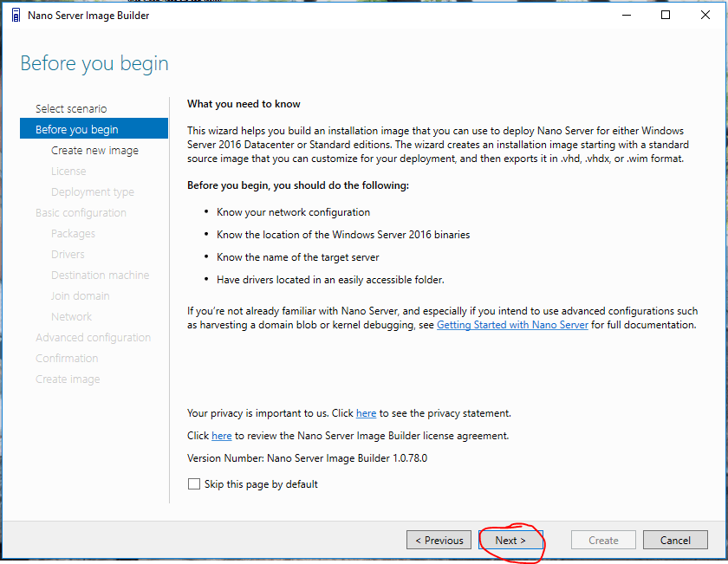Maximize the Nano Server Image Builder window

(666, 16)
